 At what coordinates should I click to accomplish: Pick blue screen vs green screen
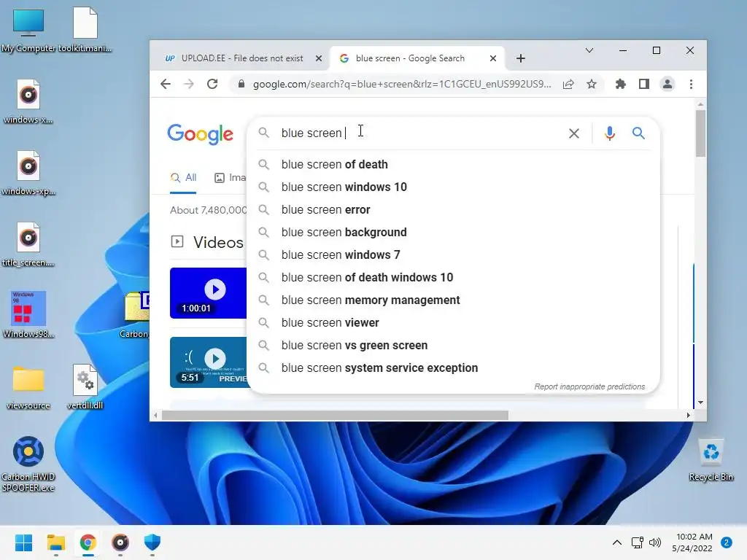454,345
